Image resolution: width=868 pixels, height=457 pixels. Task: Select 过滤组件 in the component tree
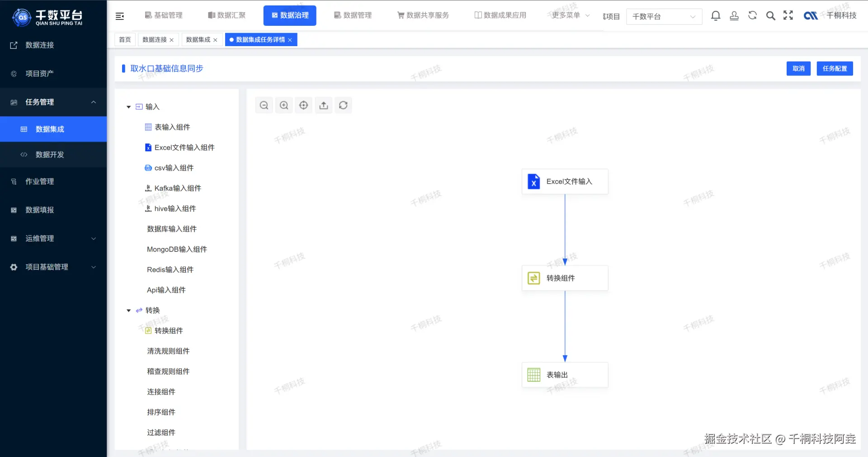click(161, 433)
